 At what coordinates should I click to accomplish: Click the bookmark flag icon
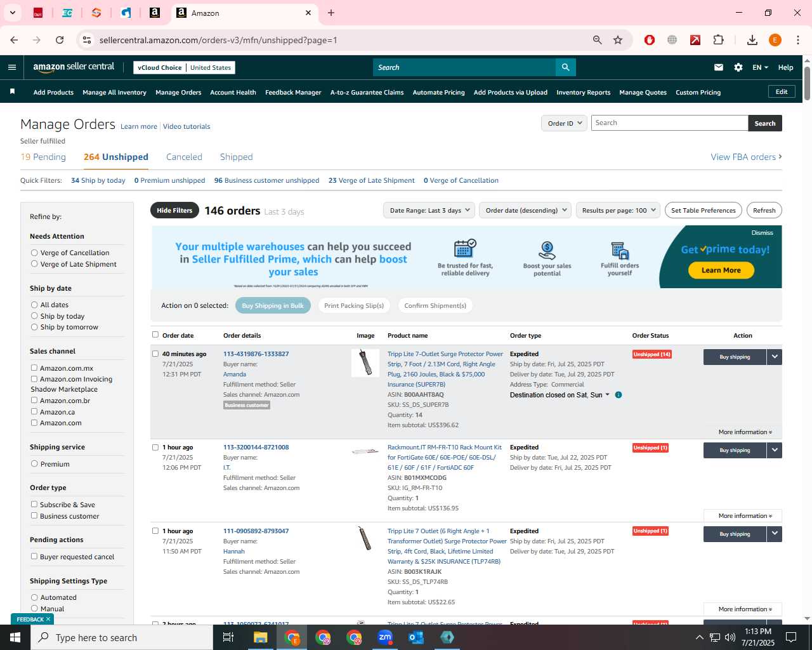tap(12, 92)
